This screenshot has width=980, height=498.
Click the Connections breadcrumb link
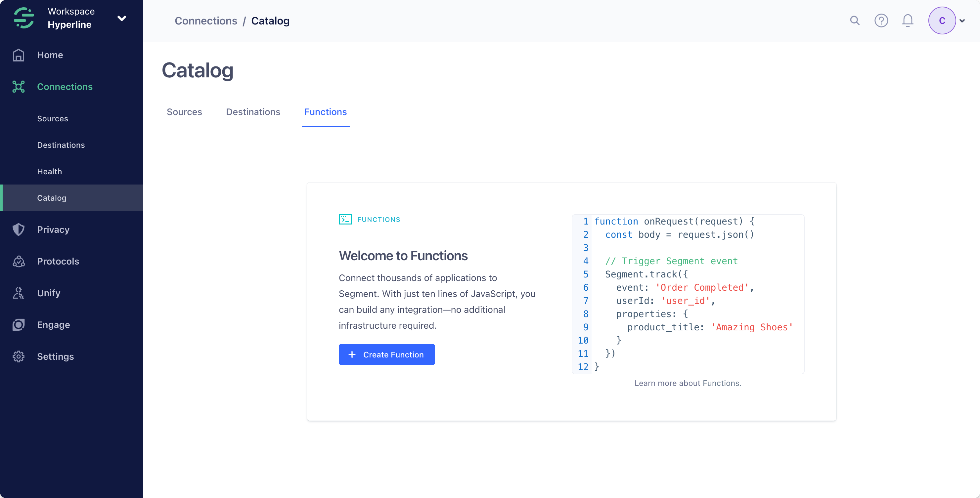coord(206,21)
